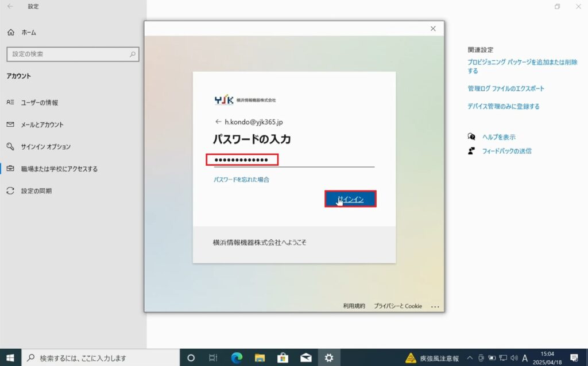Close the sign-in dialog window
The image size is (588, 366).
pos(433,29)
